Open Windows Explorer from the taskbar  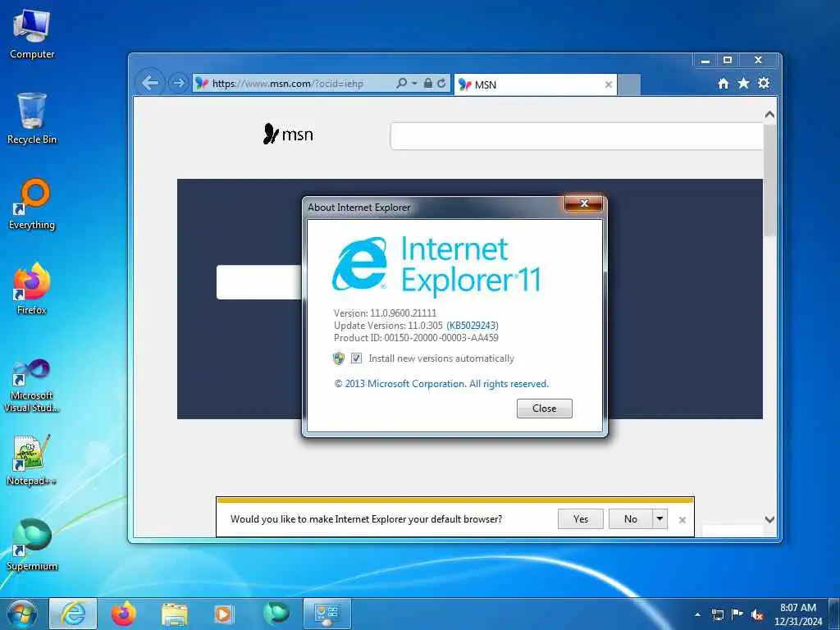[x=175, y=614]
